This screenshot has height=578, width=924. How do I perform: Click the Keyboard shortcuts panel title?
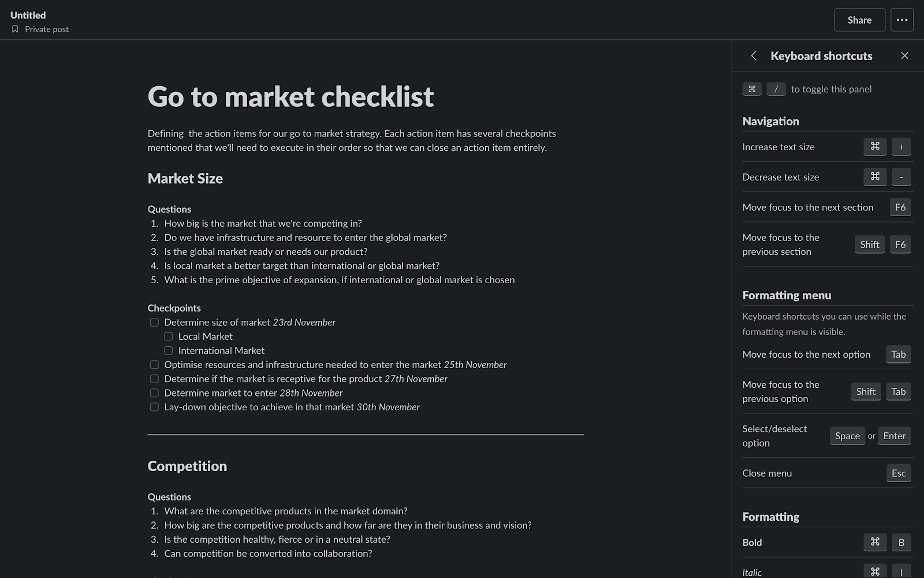pos(821,55)
